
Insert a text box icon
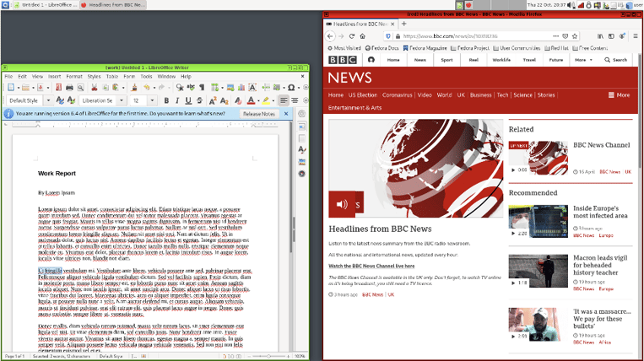[x=252, y=88]
